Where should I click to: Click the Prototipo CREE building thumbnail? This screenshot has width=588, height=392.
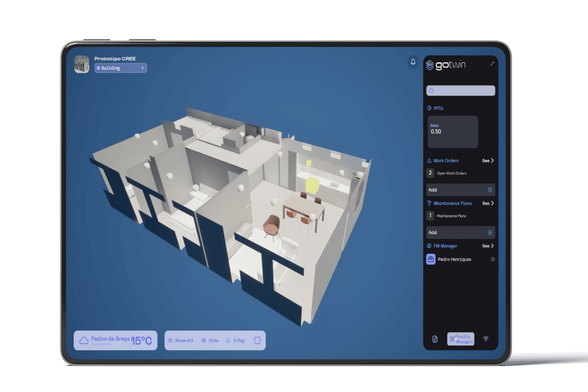pos(82,64)
